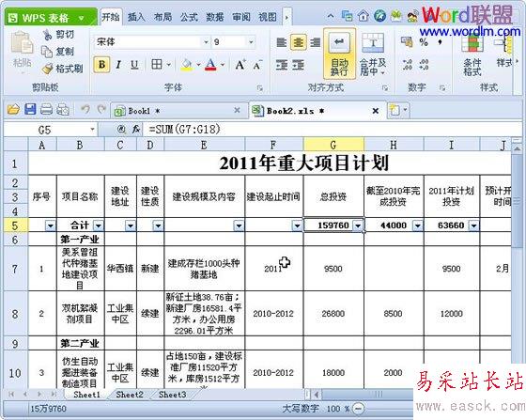The width and height of the screenshot is (526, 420).
Task: Click the Name Box showing G5
Action: click(51, 130)
